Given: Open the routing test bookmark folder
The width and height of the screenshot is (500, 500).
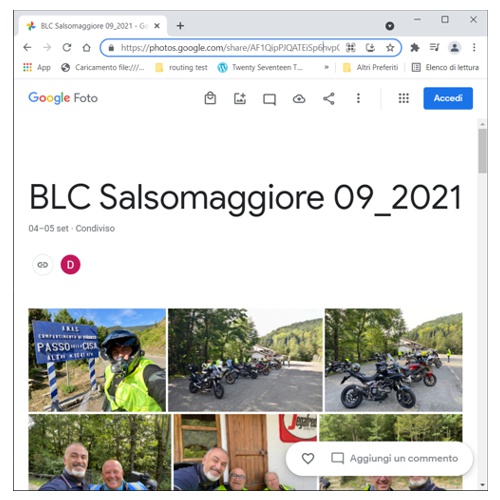Looking at the screenshot, I should 182,67.
